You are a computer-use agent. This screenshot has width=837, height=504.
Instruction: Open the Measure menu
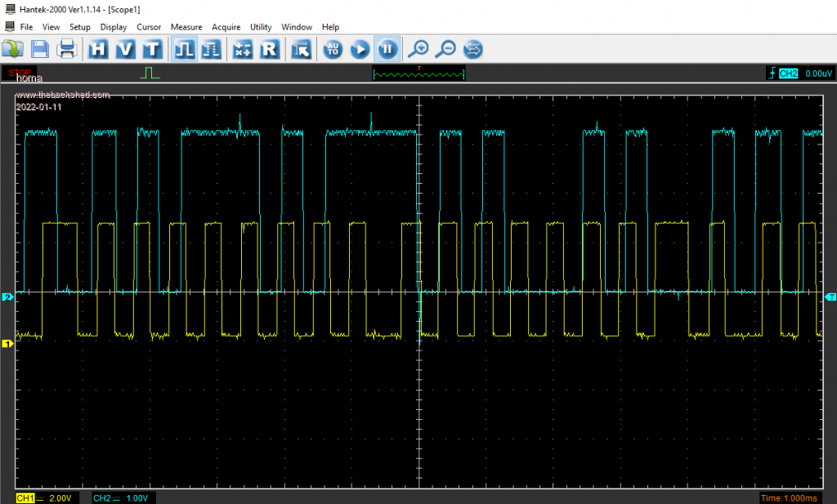pyautogui.click(x=186, y=27)
